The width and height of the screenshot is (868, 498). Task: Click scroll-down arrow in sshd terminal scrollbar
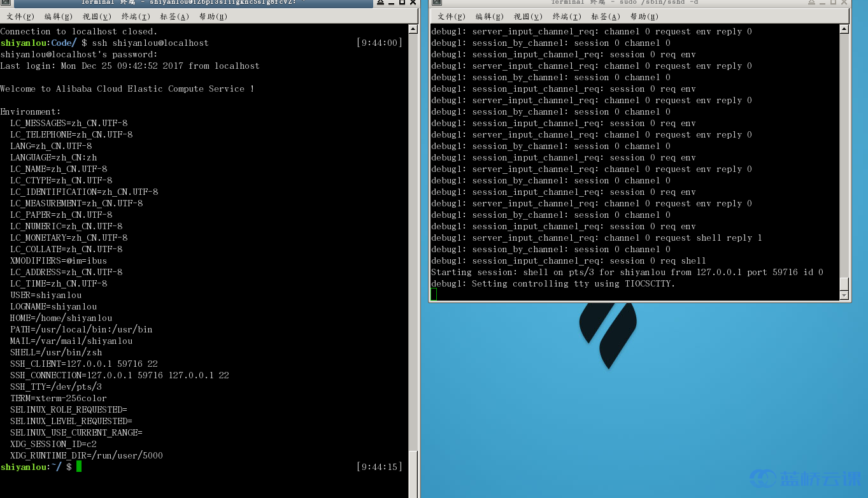point(844,295)
